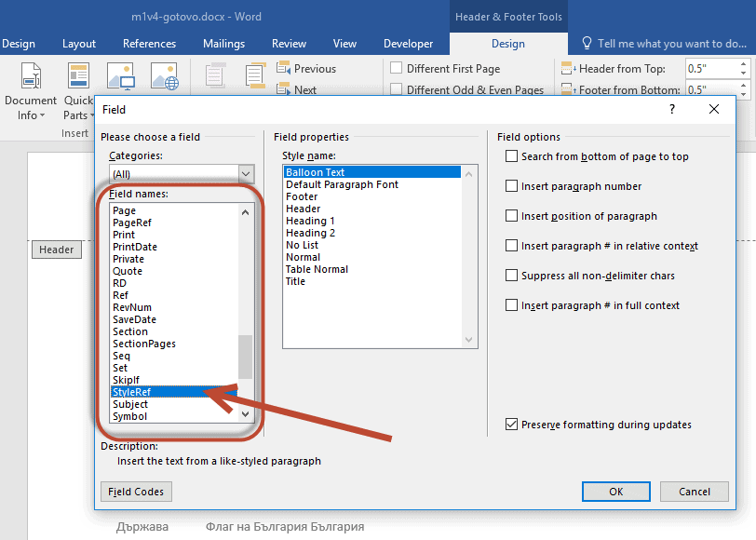
Task: Increase Header from Top value
Action: coord(743,64)
